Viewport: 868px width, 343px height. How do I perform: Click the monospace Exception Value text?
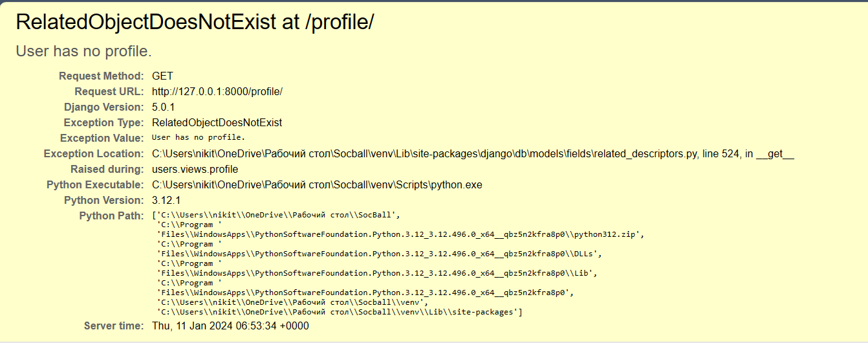[198, 138]
